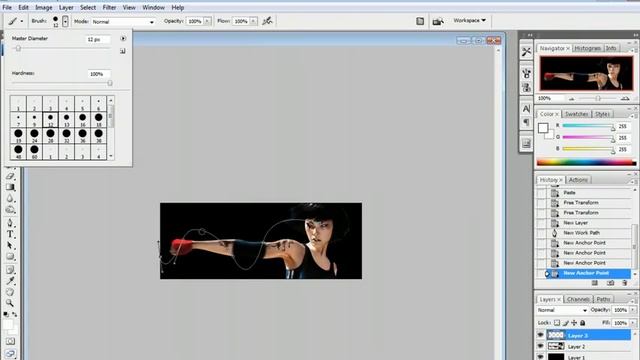Viewport: 640px width, 360px height.
Task: Reset default foreground and background colors
Action: click(6, 315)
